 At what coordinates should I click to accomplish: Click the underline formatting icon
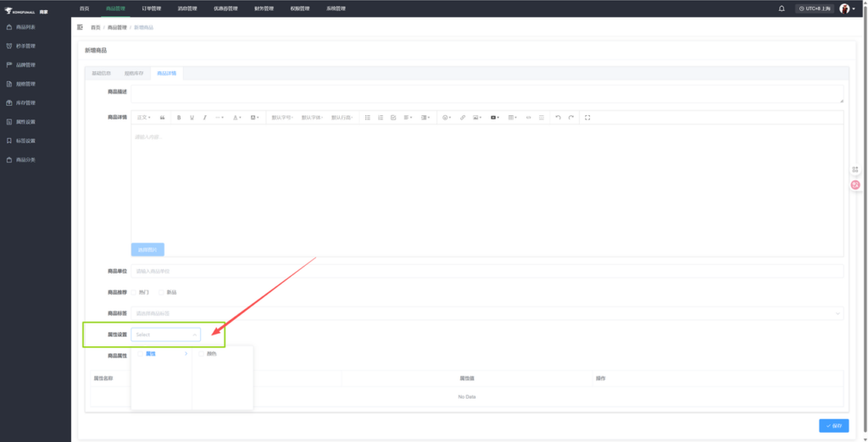pos(192,118)
